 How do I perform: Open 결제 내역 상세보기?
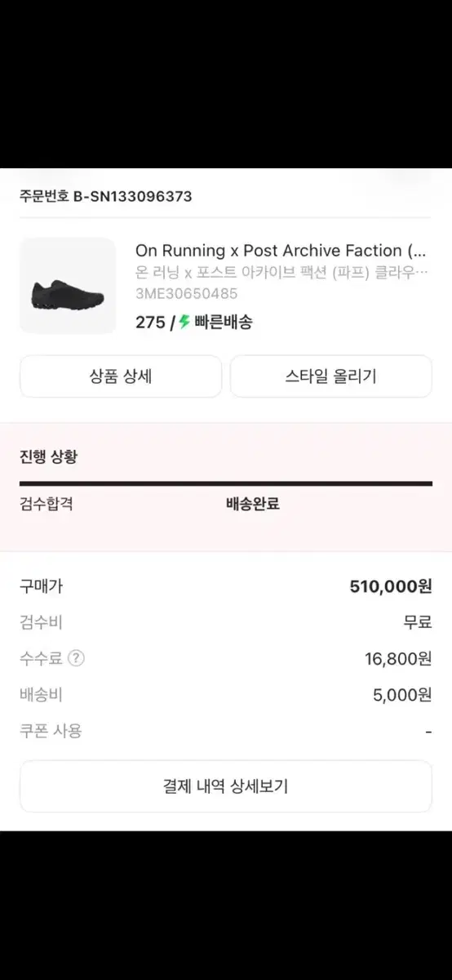click(x=226, y=786)
